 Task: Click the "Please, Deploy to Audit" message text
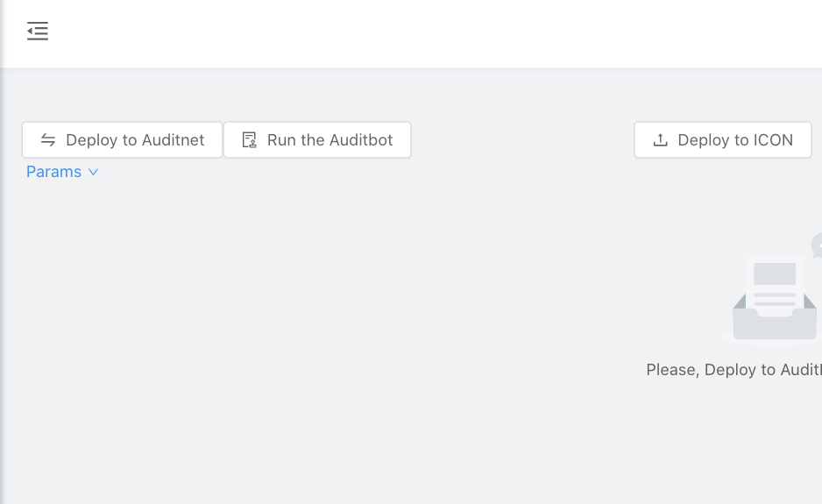click(734, 370)
